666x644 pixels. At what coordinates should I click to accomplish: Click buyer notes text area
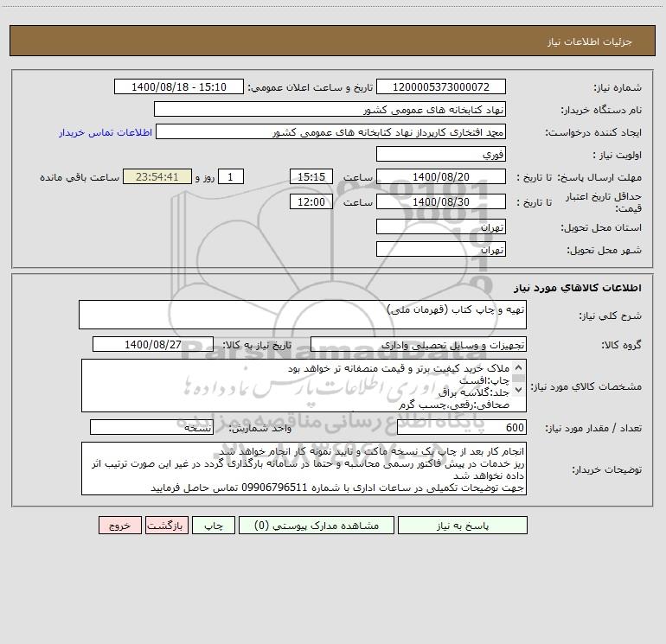coord(304,469)
